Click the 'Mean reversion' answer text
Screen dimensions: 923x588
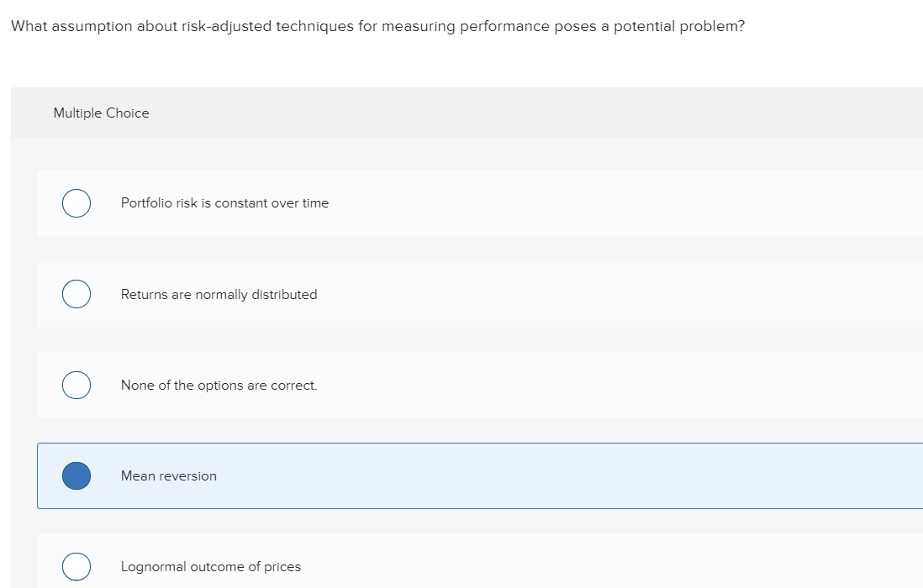(168, 475)
